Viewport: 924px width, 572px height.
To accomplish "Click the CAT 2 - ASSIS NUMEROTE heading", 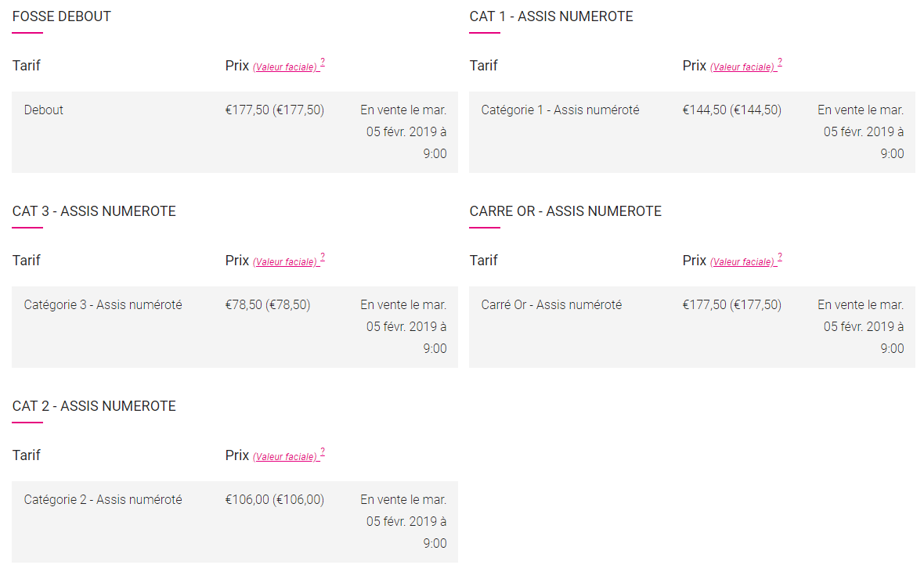I will coord(94,406).
